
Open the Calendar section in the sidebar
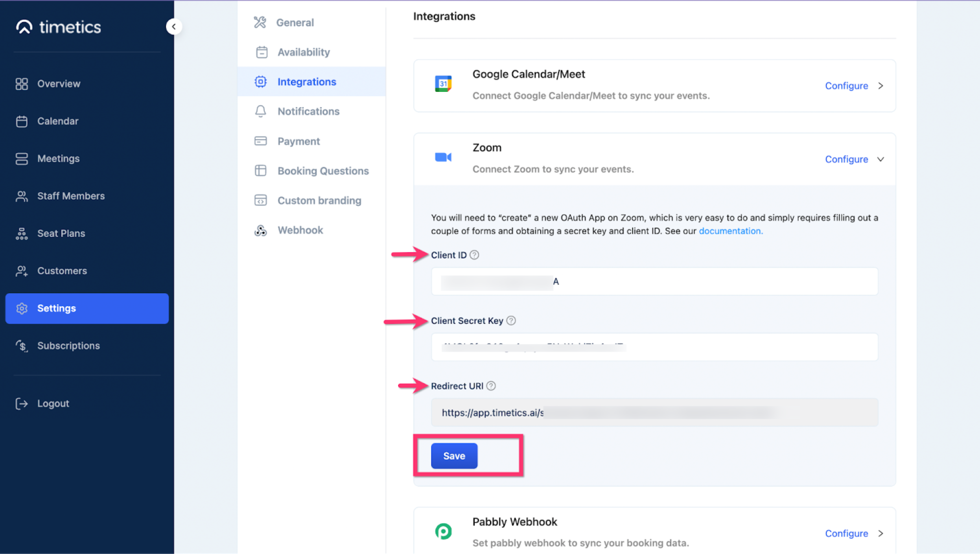tap(58, 121)
